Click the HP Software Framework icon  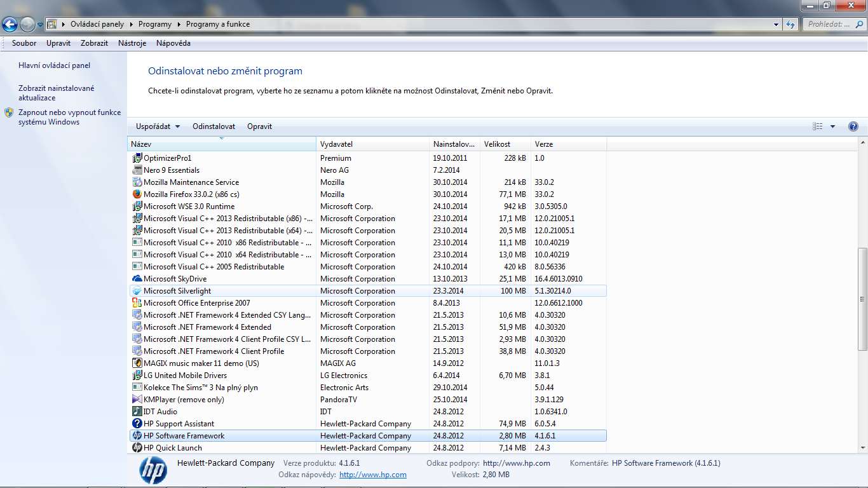click(x=137, y=436)
